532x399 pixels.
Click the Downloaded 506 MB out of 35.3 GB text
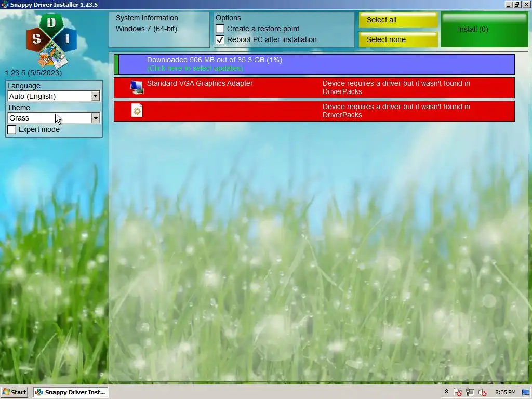[215, 60]
